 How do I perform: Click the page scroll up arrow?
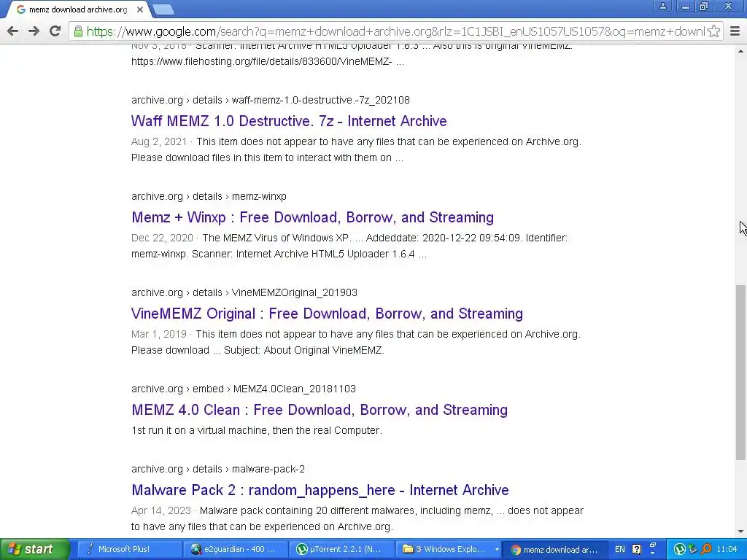(x=741, y=51)
